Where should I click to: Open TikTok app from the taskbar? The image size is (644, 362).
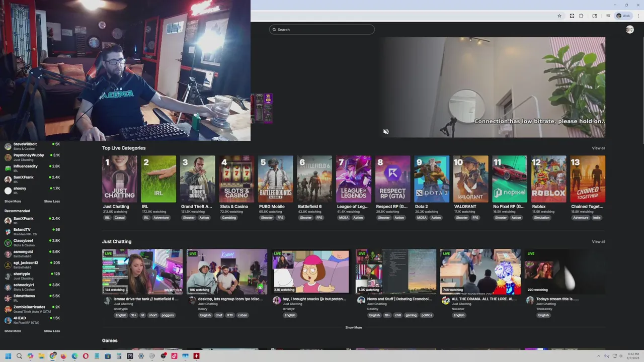pyautogui.click(x=174, y=356)
